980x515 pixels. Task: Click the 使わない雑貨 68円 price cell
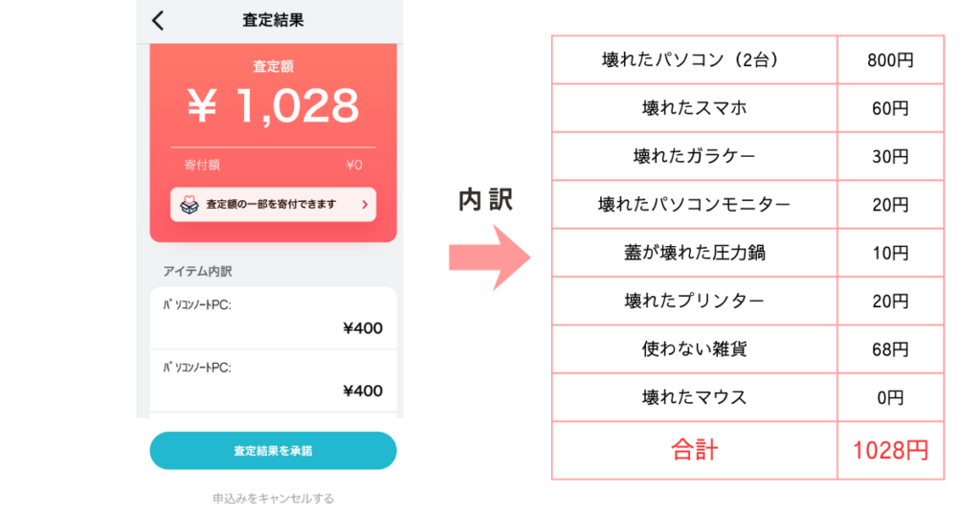click(890, 349)
